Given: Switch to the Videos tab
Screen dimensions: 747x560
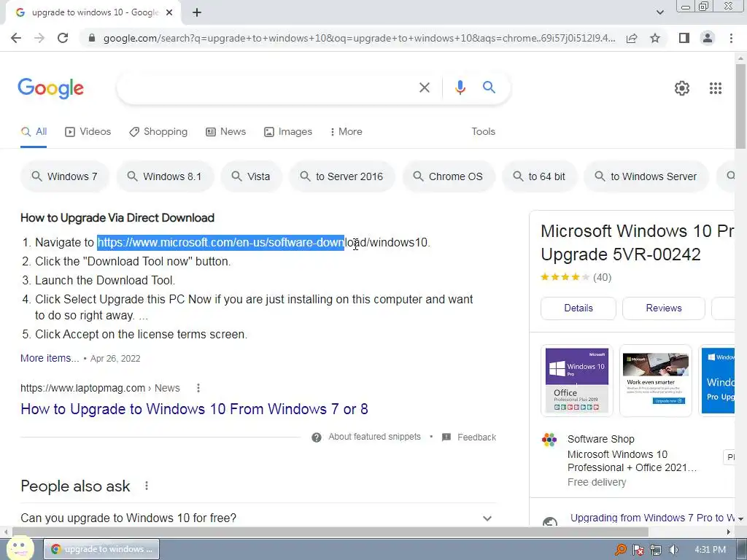Looking at the screenshot, I should [x=88, y=132].
